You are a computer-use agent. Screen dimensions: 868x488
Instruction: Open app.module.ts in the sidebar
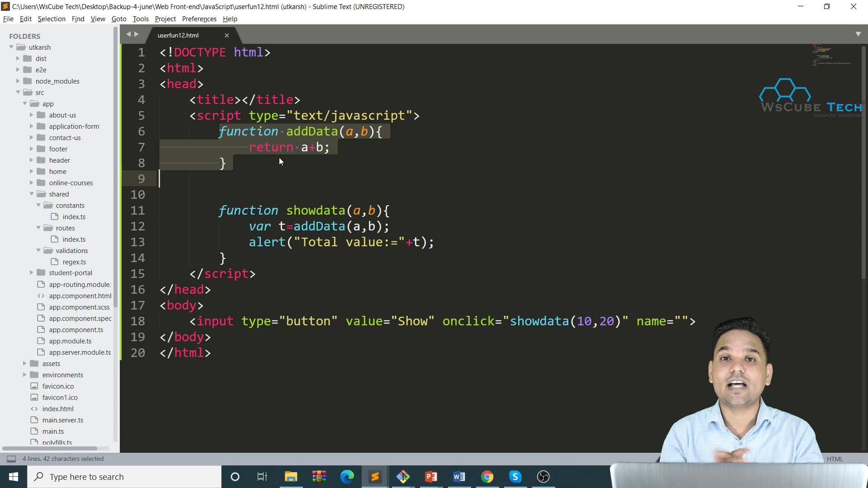pos(70,341)
